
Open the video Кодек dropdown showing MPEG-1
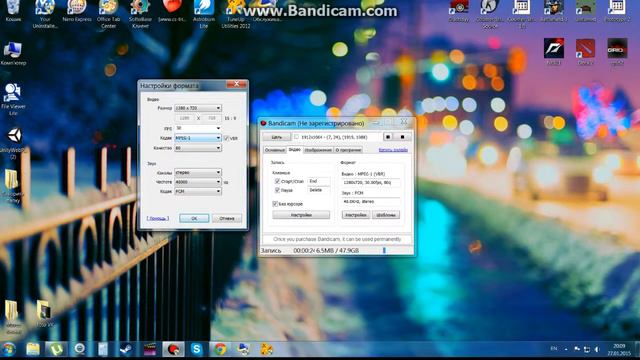[198, 138]
